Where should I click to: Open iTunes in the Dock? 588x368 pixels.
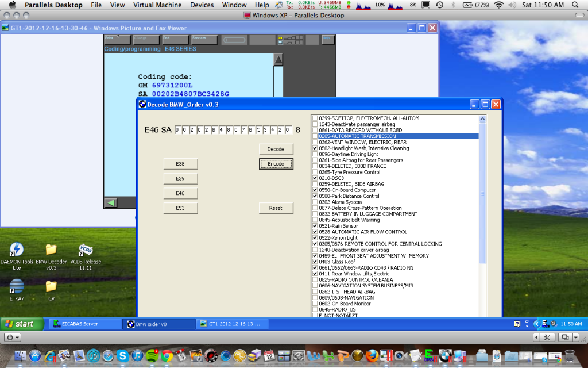(x=137, y=355)
